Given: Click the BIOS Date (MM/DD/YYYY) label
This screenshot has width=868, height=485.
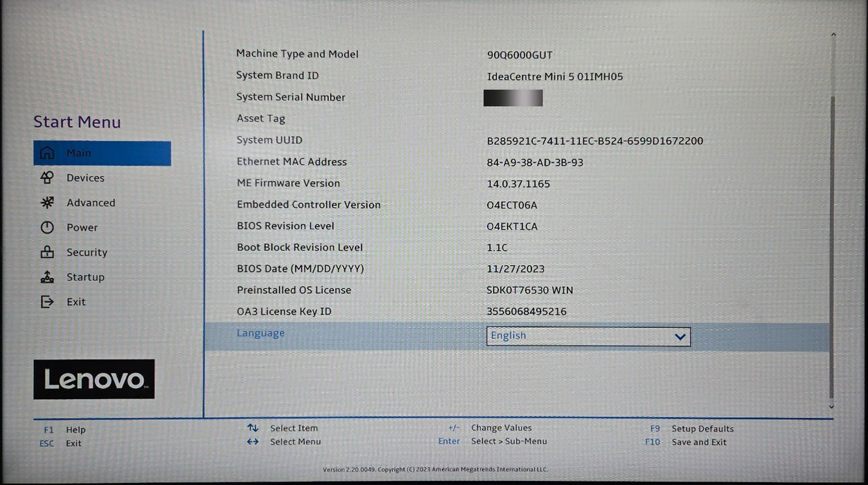Looking at the screenshot, I should pos(300,269).
